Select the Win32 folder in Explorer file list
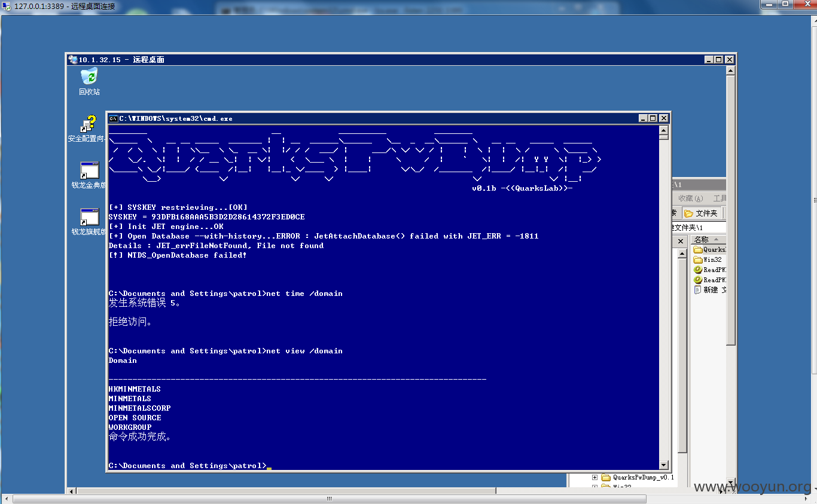Viewport: 817px width, 504px height. coord(708,259)
